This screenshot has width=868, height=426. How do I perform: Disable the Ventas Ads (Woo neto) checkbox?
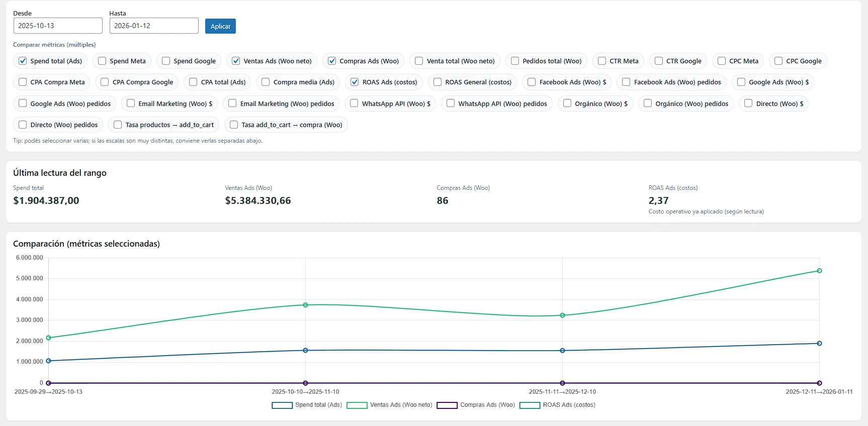[236, 61]
